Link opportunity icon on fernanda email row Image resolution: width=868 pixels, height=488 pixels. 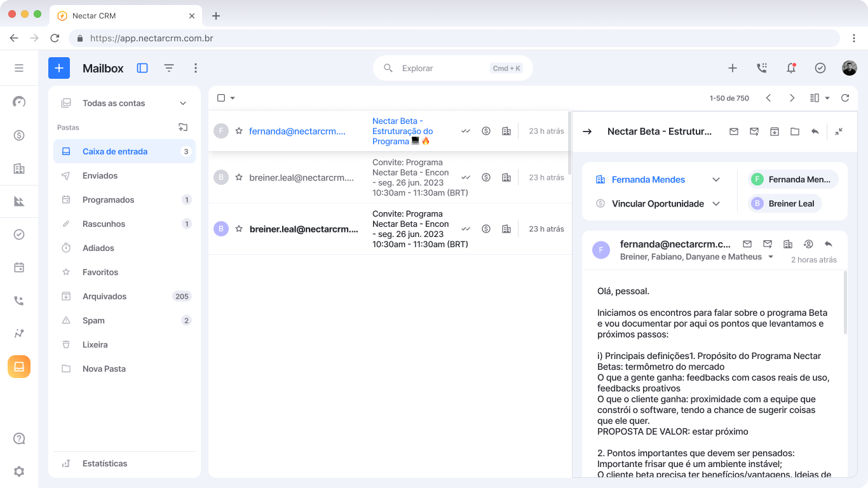click(486, 131)
